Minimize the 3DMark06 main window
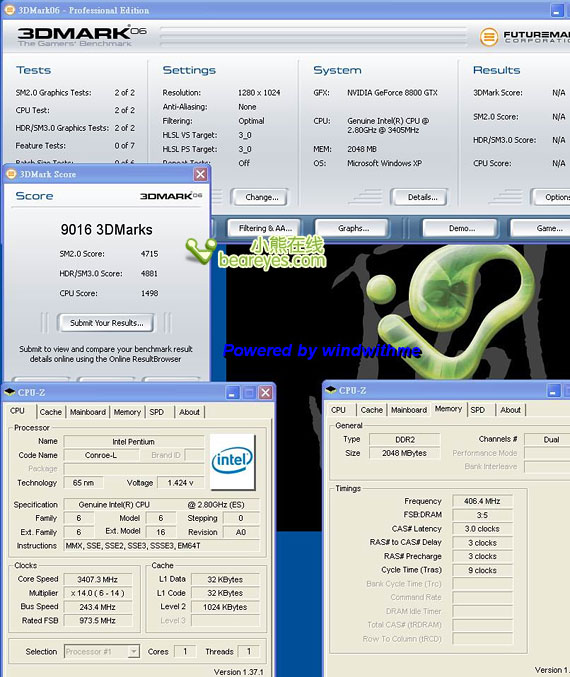The height and width of the screenshot is (677, 570). (x=557, y=10)
